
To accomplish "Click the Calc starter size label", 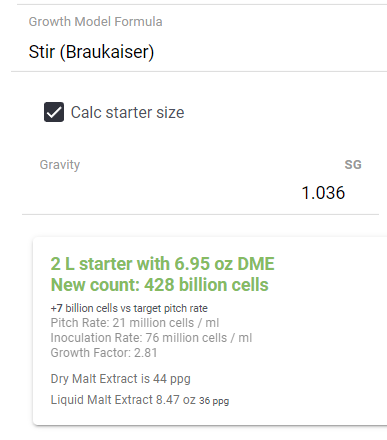I will (127, 112).
